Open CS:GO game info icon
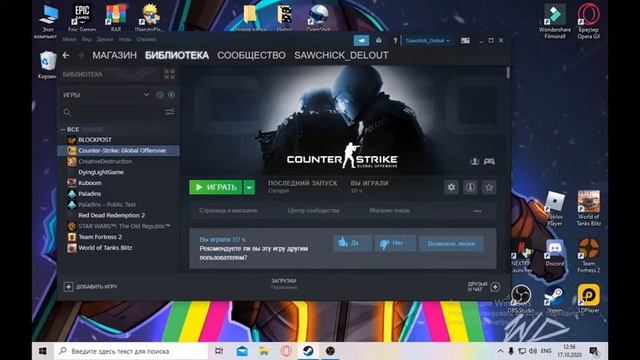This screenshot has height=360, width=640. pyautogui.click(x=470, y=187)
